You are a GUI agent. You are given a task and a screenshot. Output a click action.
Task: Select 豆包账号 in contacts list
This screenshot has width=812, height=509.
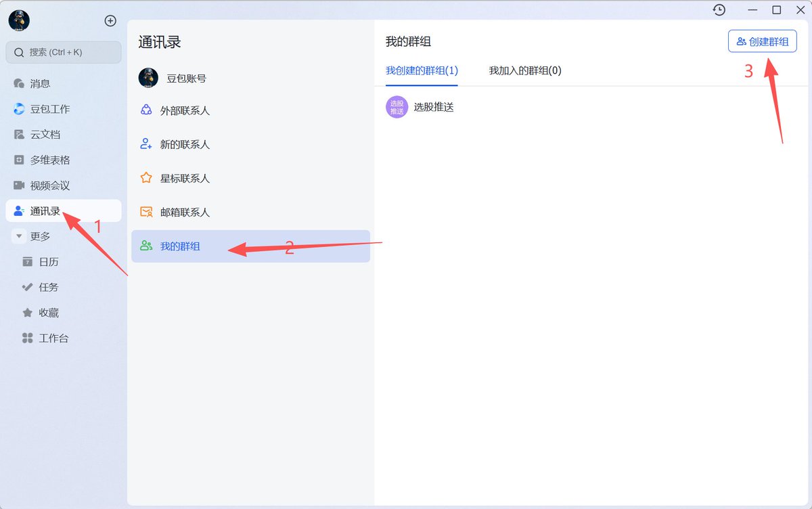[250, 78]
